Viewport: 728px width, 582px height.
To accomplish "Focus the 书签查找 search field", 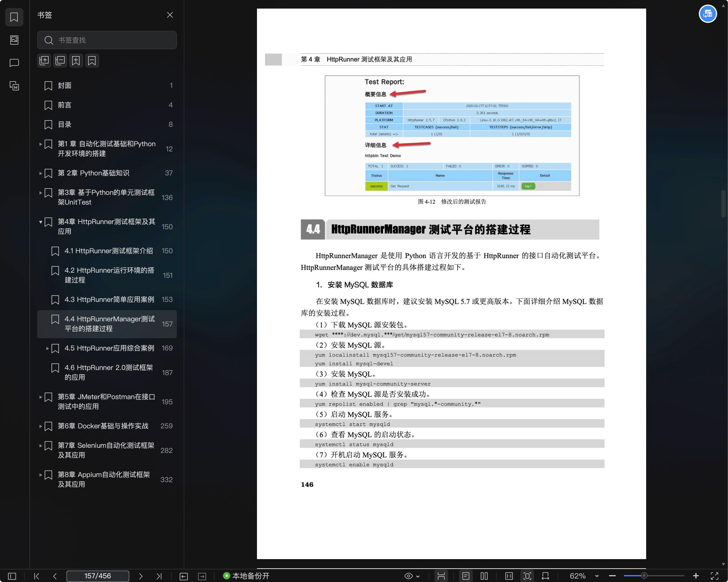I will point(107,40).
